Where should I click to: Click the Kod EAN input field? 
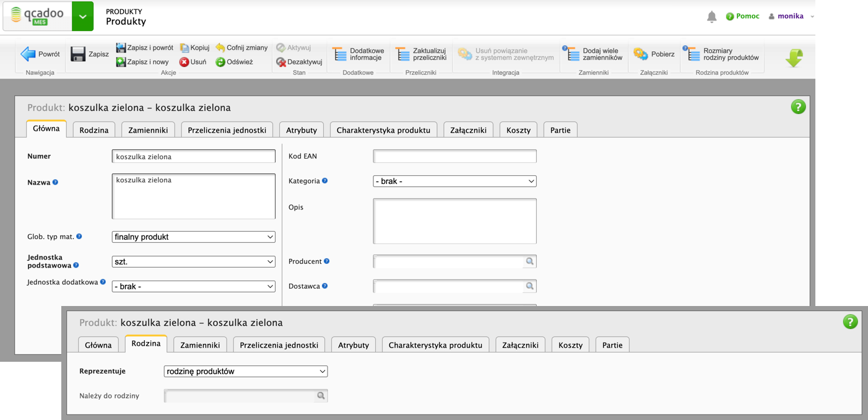pos(454,157)
